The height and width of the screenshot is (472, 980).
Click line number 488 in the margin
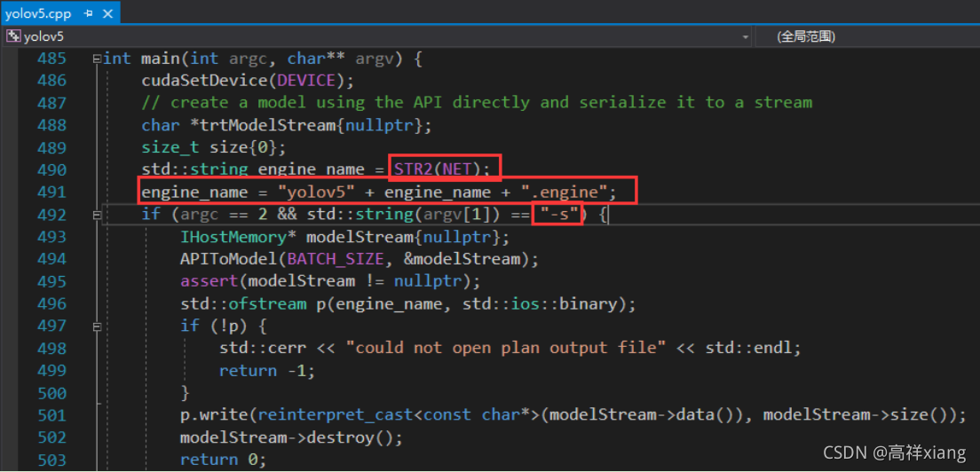51,125
